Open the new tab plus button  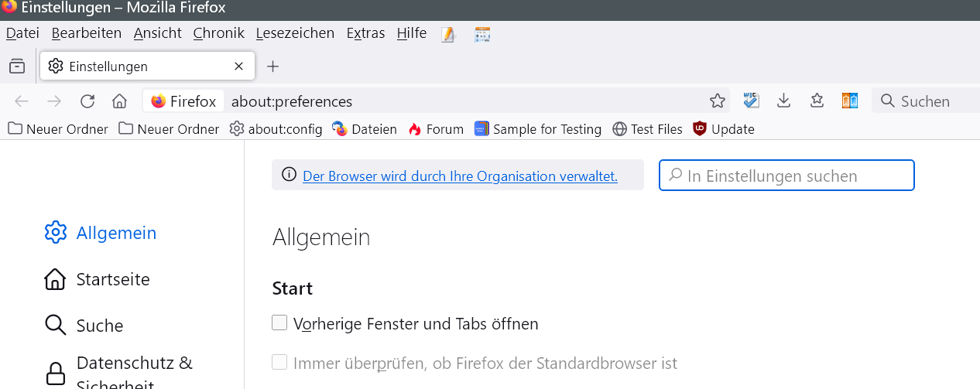pyautogui.click(x=272, y=67)
